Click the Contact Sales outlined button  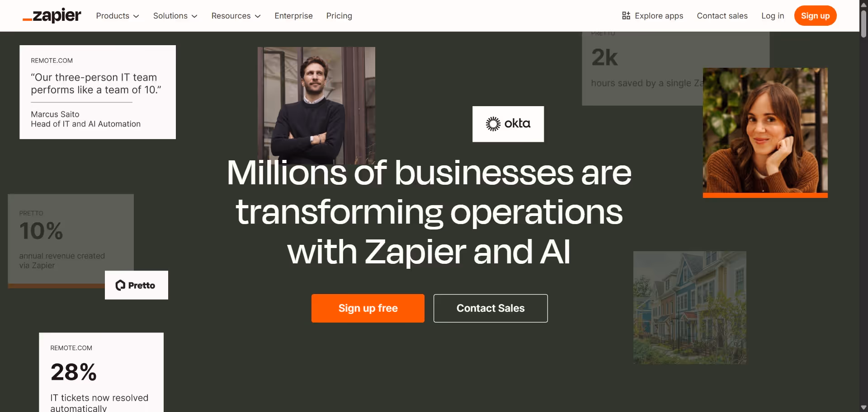tap(491, 308)
